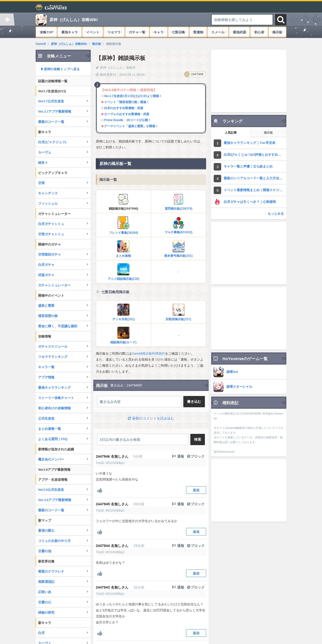The image size is (322, 644).
Task: Block the author of comment 2447944
Action: tap(196, 546)
